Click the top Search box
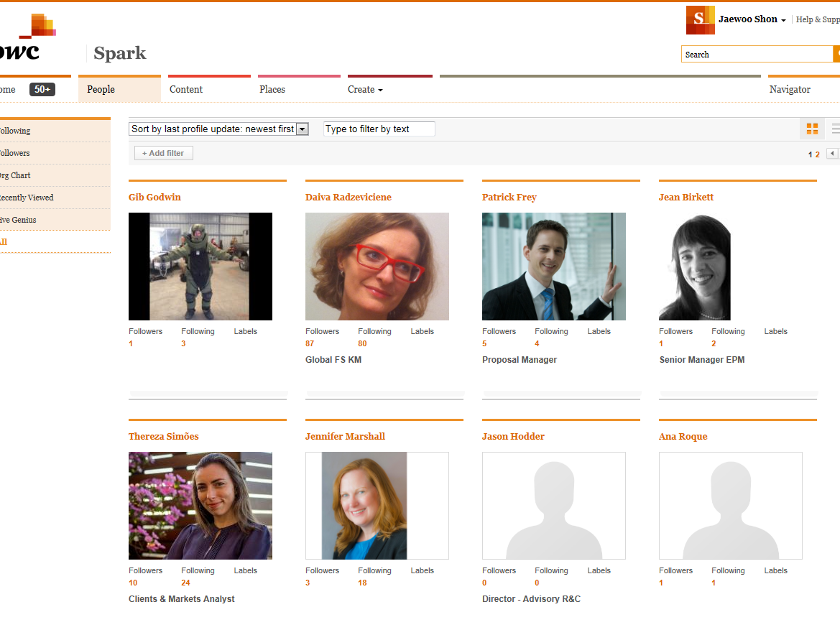The image size is (840, 630). pos(757,54)
